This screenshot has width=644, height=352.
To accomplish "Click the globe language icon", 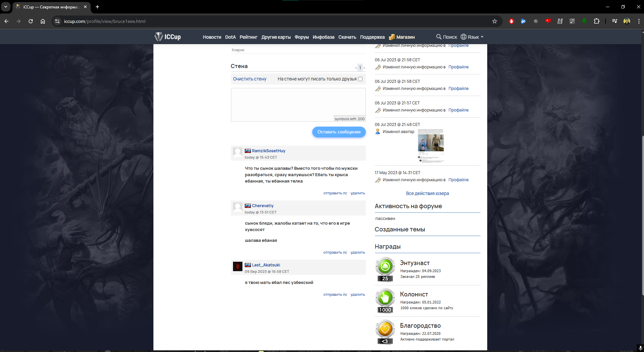I will (464, 37).
